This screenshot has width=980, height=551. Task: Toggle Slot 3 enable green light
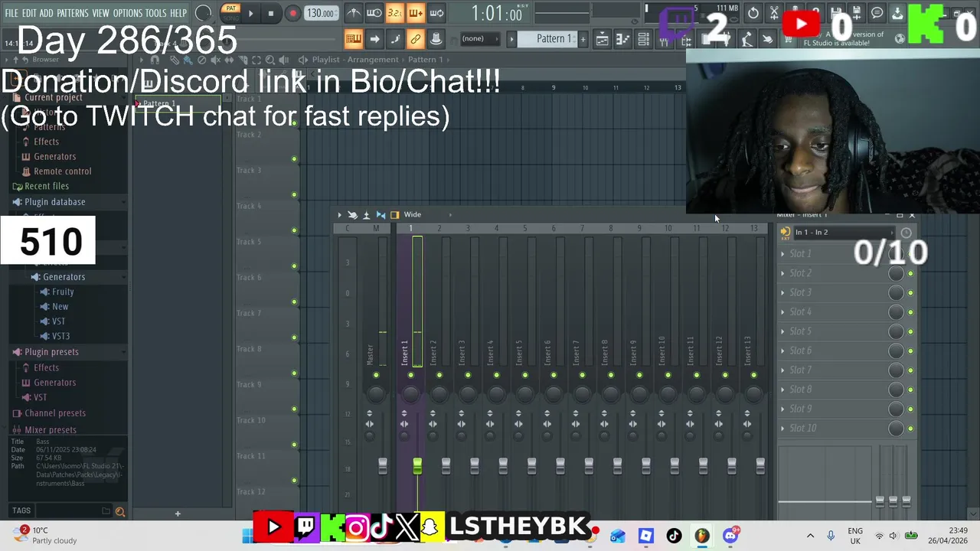coord(910,293)
